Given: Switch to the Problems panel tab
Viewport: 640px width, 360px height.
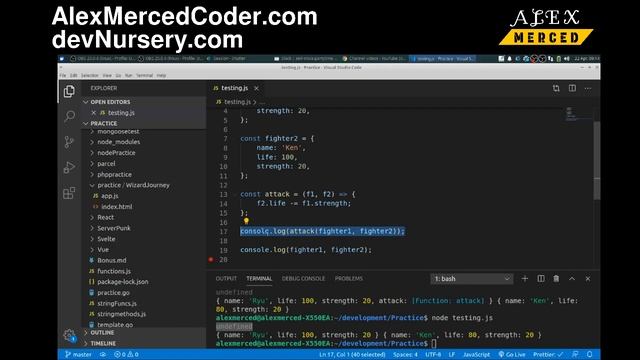Looking at the screenshot, I should pos(349,278).
